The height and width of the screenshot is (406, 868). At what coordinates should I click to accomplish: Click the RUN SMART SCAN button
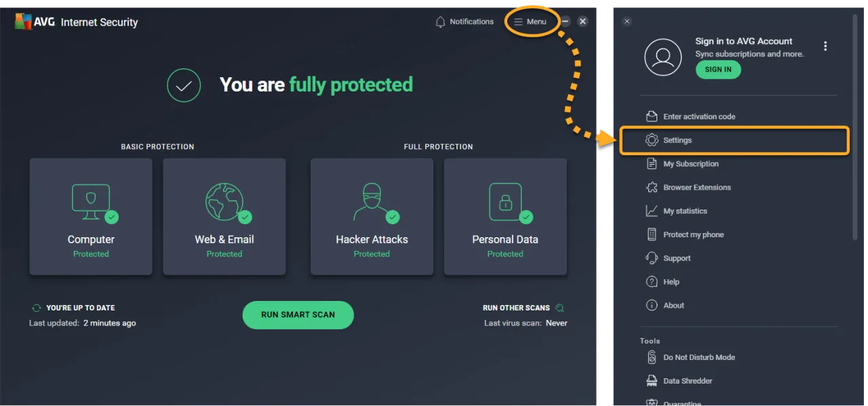pos(298,314)
